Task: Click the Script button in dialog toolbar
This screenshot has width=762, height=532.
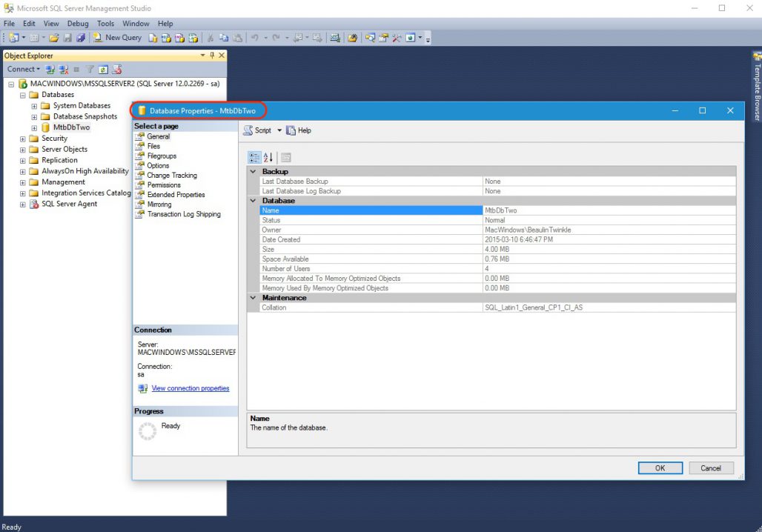Action: [x=257, y=130]
